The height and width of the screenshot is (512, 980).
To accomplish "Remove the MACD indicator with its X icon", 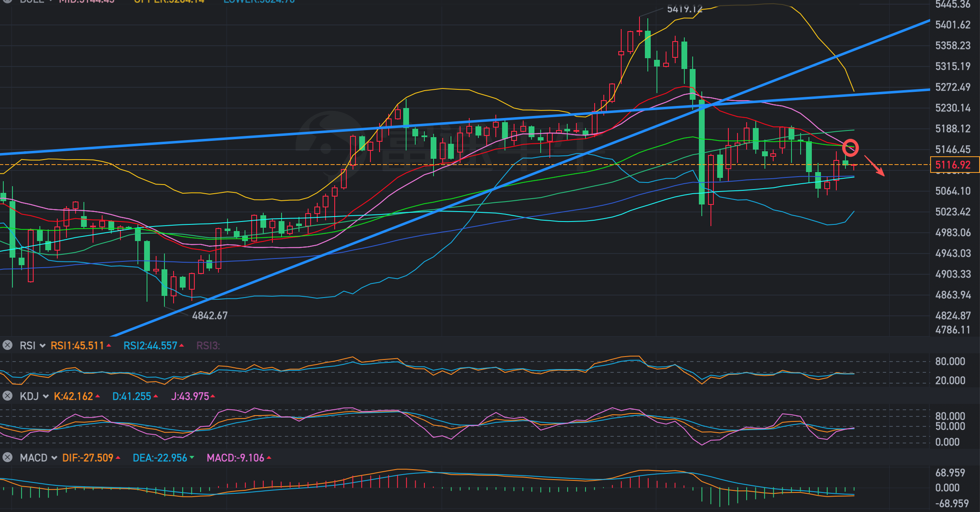I will click(7, 458).
